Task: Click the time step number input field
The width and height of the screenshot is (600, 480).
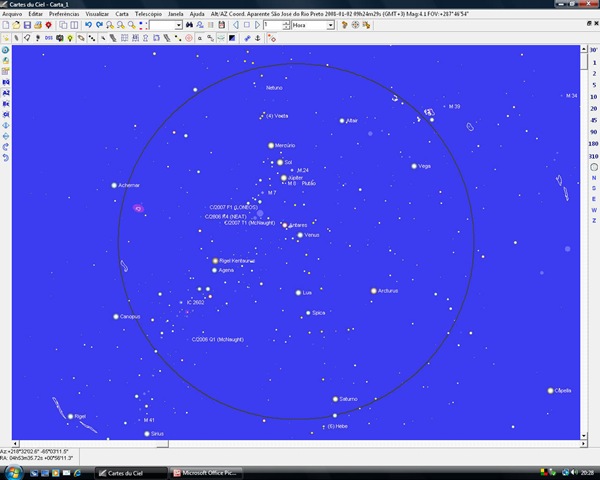Action: 273,26
